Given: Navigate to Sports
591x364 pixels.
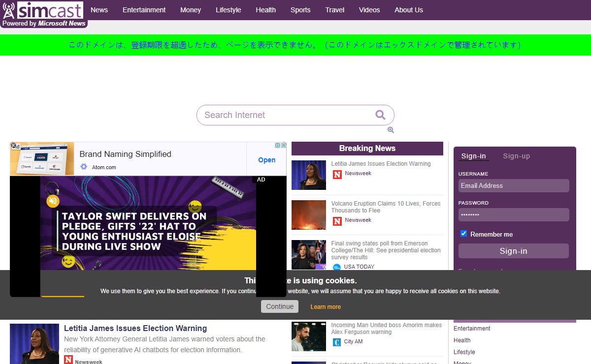Looking at the screenshot, I should tap(300, 10).
